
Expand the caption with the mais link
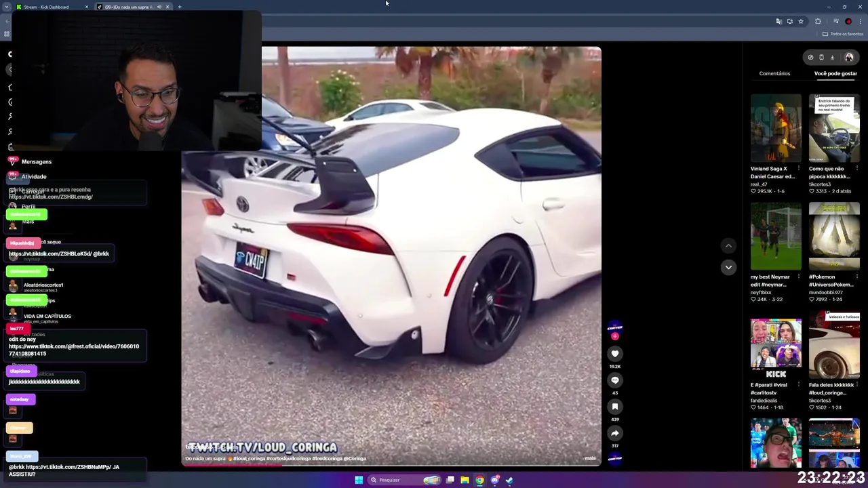[590, 459]
